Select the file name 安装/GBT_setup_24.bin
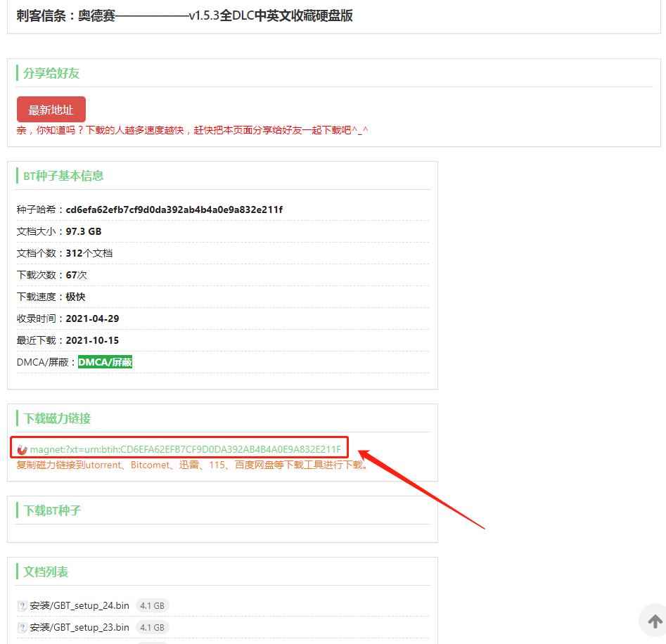 [x=79, y=606]
